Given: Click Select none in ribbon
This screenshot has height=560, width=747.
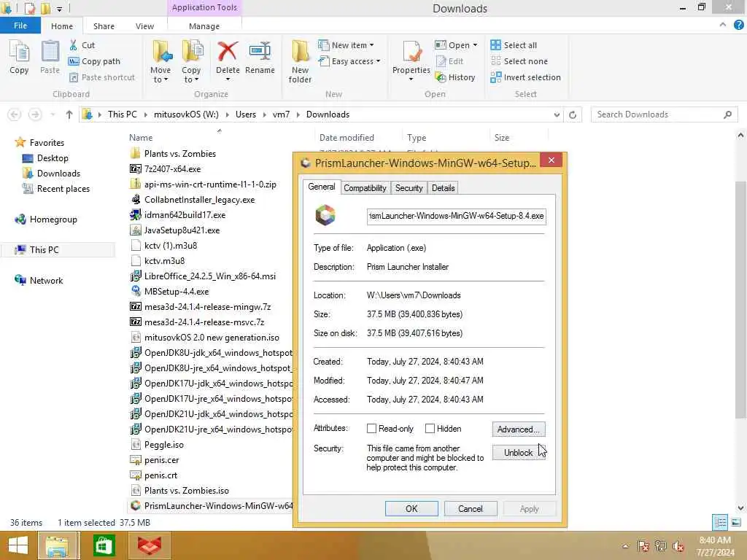Looking at the screenshot, I should tap(519, 61).
